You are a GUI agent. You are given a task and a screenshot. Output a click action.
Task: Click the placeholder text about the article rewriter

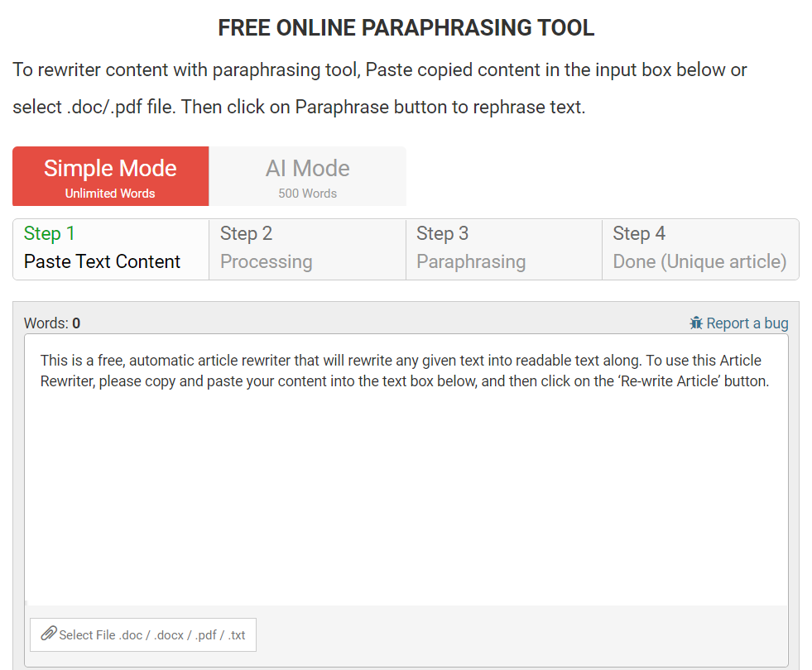(x=404, y=371)
